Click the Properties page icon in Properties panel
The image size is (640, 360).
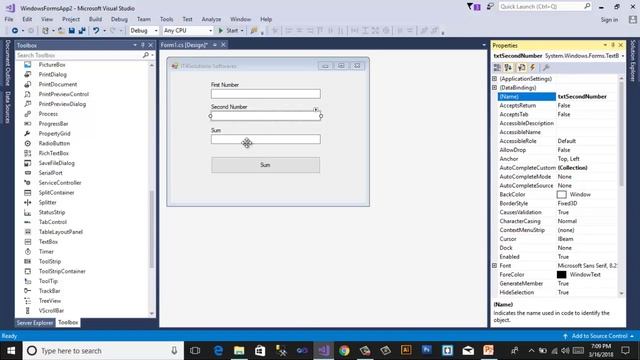521,68
